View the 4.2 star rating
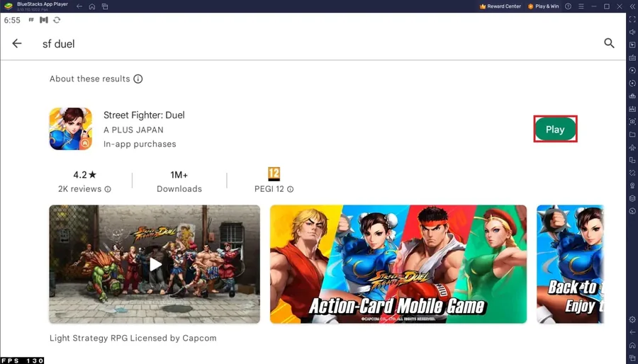 [84, 175]
